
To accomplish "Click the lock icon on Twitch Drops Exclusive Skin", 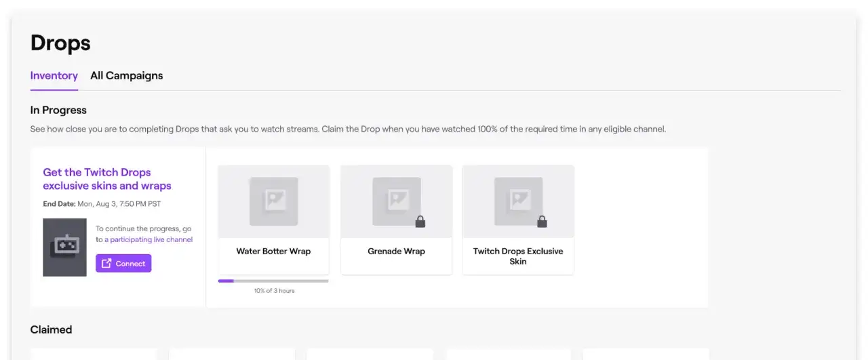I will click(542, 222).
